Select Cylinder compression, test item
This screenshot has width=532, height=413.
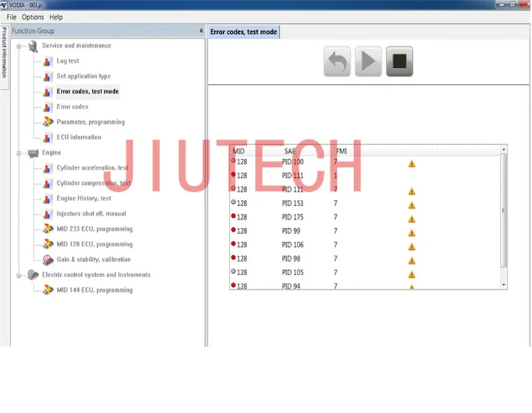[x=93, y=183]
